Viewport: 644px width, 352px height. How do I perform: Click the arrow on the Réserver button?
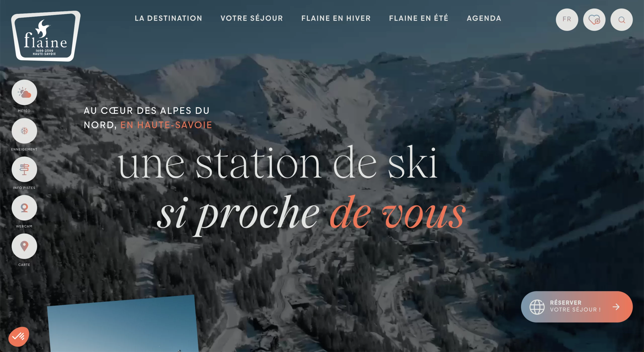(x=616, y=307)
